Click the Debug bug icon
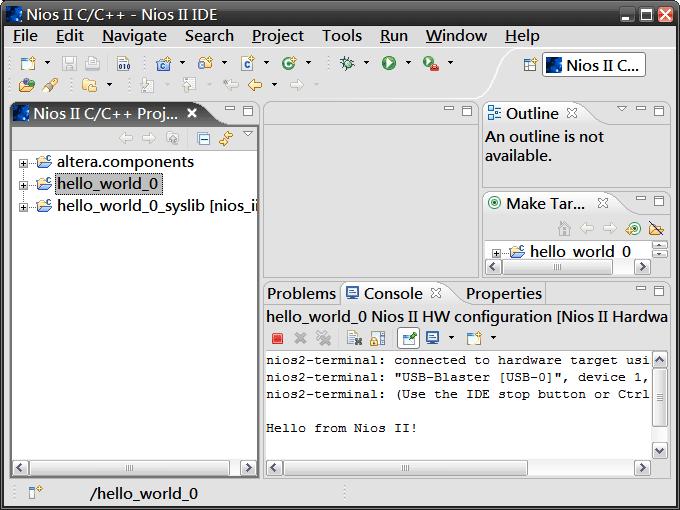 (x=347, y=63)
